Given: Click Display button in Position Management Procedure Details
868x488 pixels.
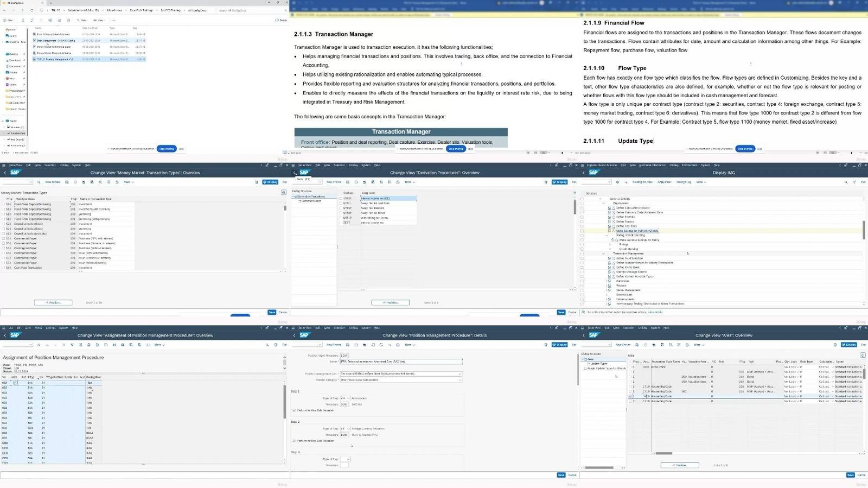Looking at the screenshot, I should pos(559,345).
